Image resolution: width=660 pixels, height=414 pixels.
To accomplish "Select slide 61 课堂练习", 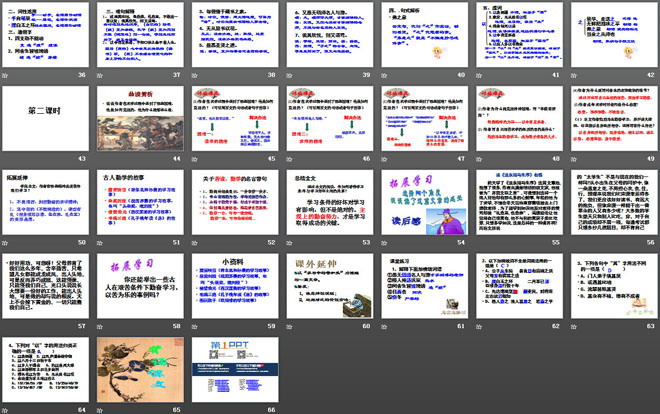I will click(423, 285).
